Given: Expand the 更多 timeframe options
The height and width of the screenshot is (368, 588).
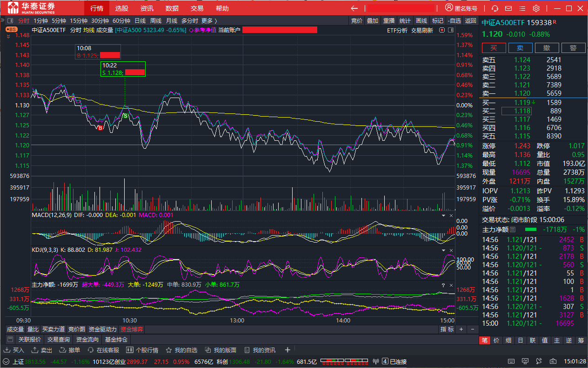Looking at the screenshot, I should tap(209, 20).
